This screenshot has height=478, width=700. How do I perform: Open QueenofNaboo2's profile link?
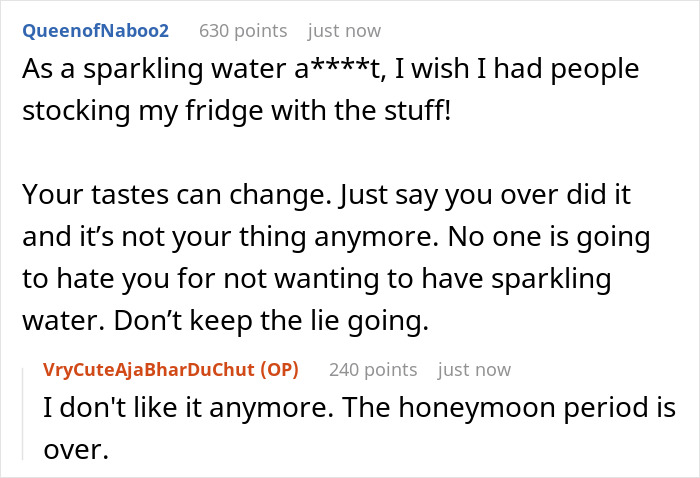pyautogui.click(x=95, y=30)
